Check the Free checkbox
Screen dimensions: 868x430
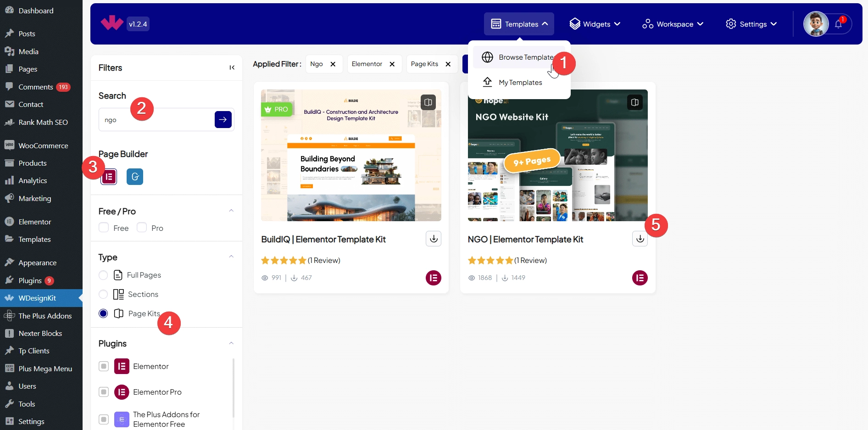[104, 228]
